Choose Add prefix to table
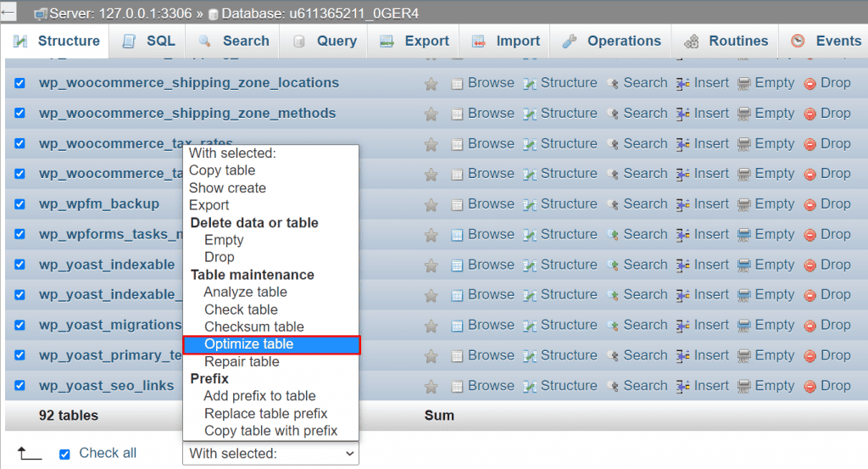This screenshot has width=868, height=469. (x=259, y=396)
